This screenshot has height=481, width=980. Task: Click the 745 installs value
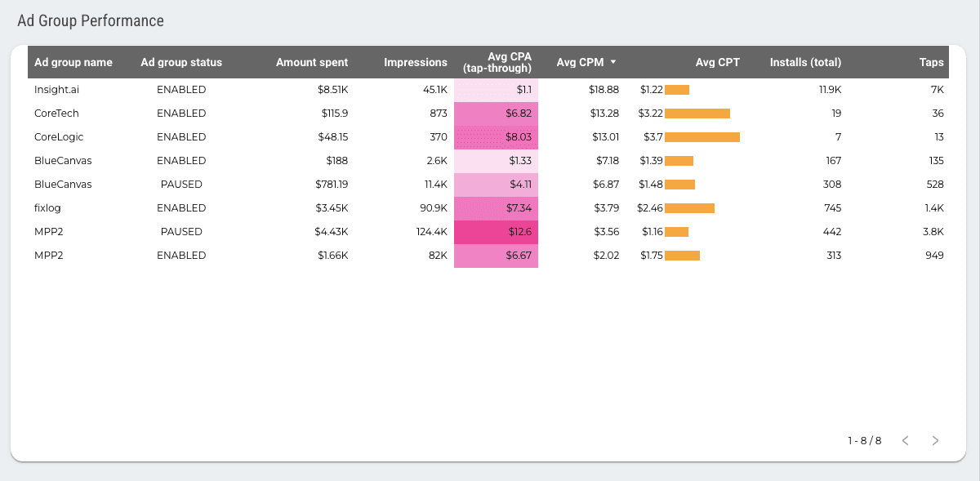[x=832, y=207]
